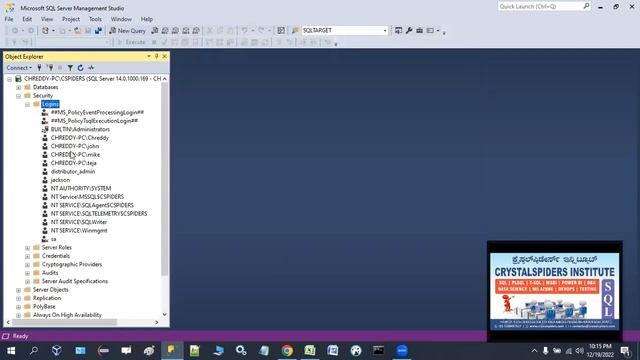
Task: Select the NT AUTHORITY\SYSTEM login
Action: tap(81, 189)
